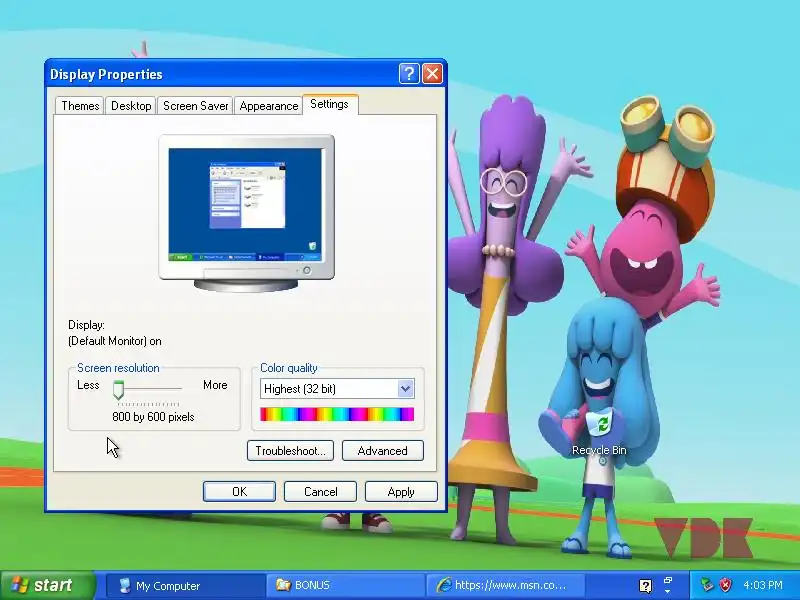The width and height of the screenshot is (800, 600).
Task: Cancel the Display Properties dialog
Action: [320, 491]
